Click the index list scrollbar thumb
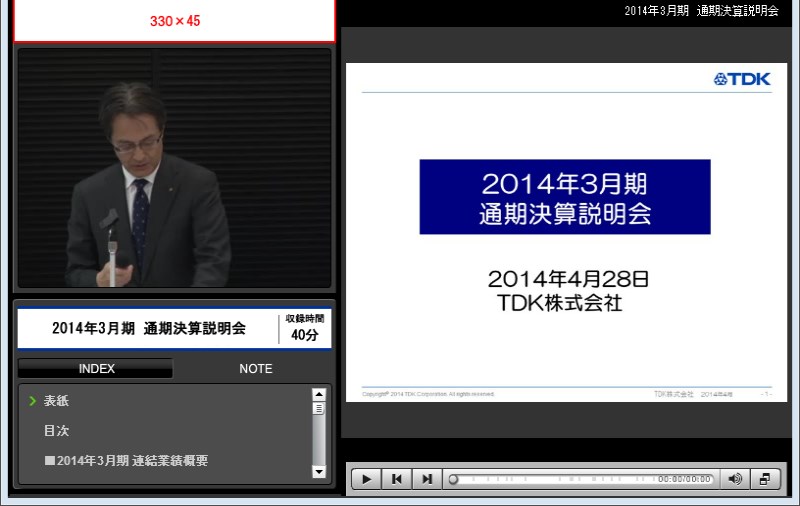This screenshot has height=506, width=800. point(319,409)
